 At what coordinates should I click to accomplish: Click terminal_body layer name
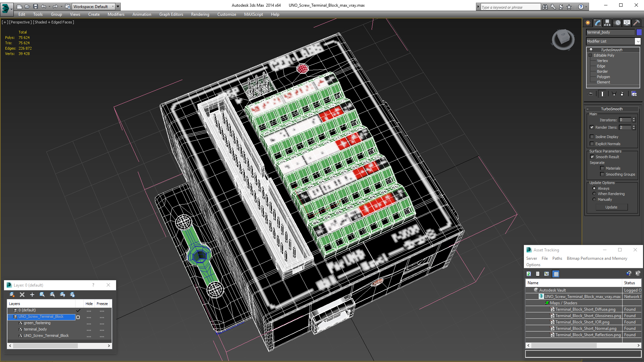[35, 329]
